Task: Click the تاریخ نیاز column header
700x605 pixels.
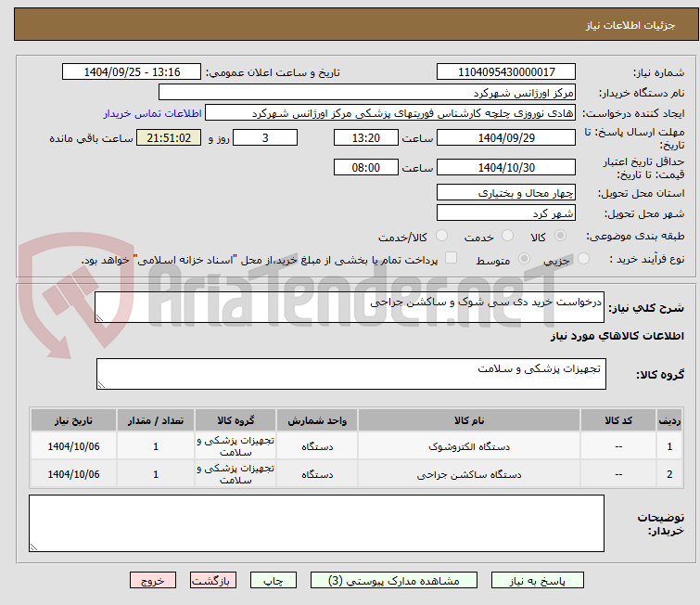Action: [x=73, y=420]
